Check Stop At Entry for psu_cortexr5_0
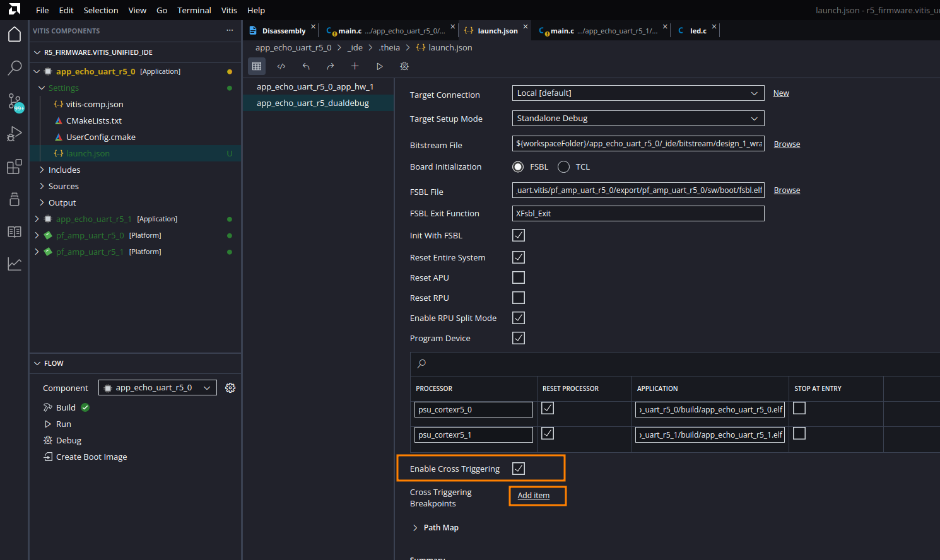Viewport: 940px width, 560px height. pos(799,409)
